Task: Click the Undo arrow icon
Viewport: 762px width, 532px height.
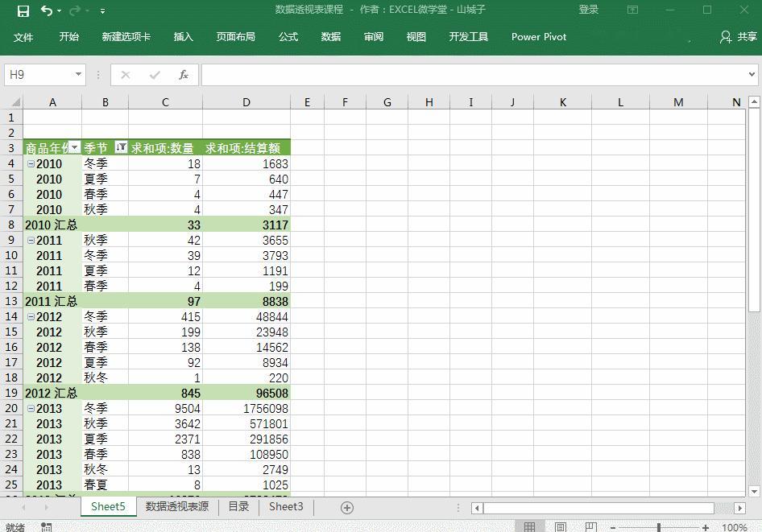Action: tap(47, 10)
